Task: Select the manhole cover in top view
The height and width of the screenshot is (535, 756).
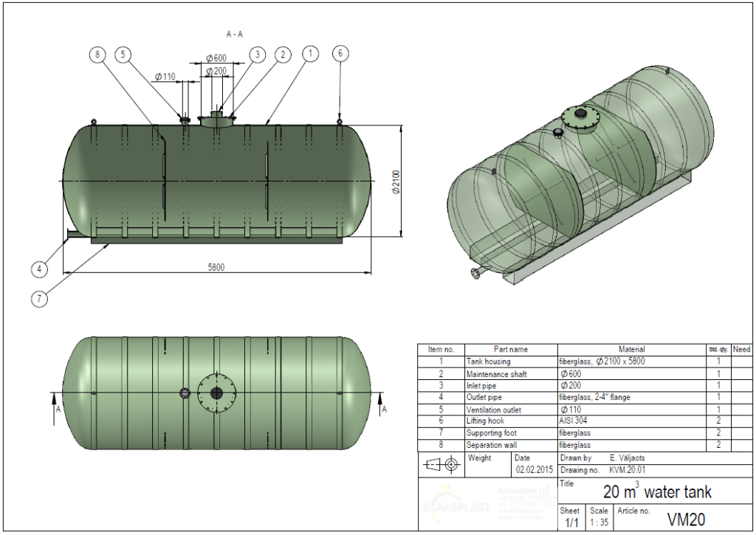Action: (x=216, y=393)
